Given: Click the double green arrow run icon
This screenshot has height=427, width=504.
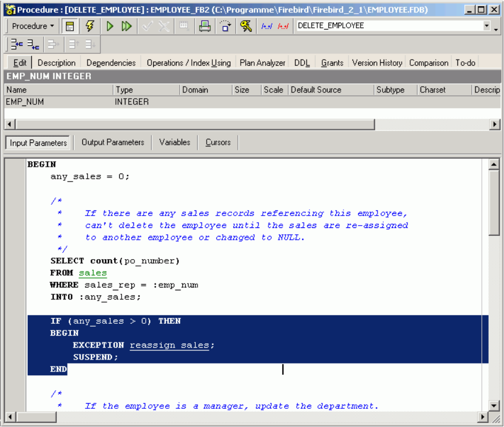Looking at the screenshot, I should (127, 26).
